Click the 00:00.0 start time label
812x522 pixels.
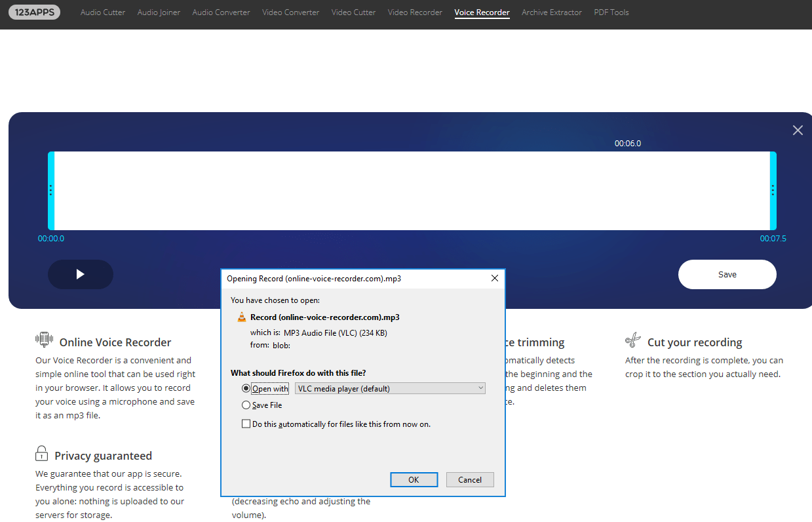coord(51,239)
